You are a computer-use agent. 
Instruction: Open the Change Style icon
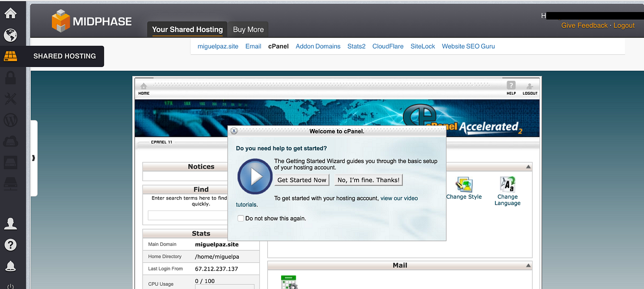464,184
